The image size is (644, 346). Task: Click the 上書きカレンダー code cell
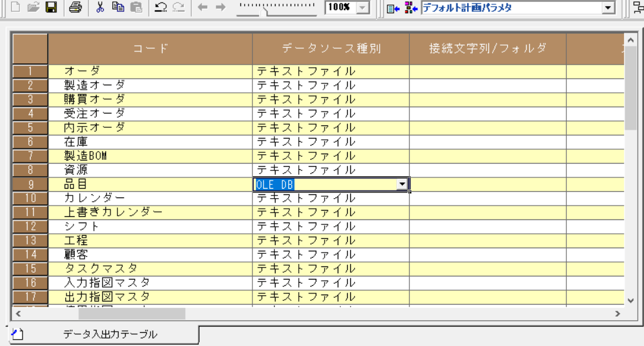(x=150, y=212)
